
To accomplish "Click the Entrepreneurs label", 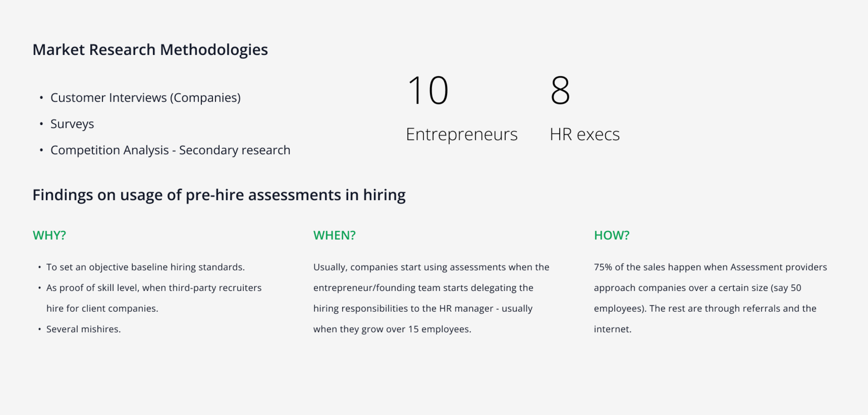I will (x=461, y=134).
